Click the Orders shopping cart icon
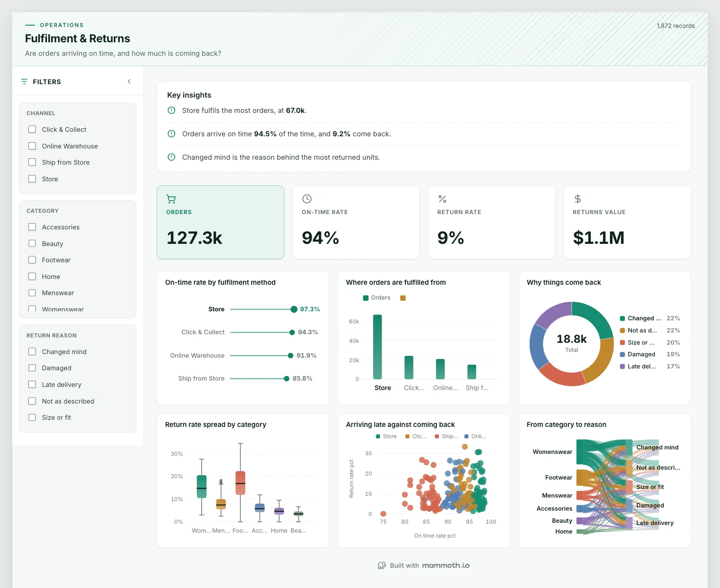This screenshot has width=720, height=588. (171, 199)
